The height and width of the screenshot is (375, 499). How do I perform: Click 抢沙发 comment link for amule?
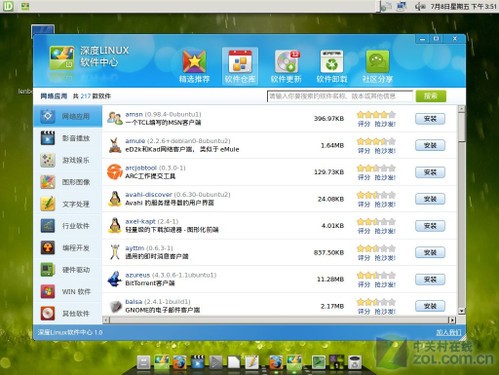click(x=385, y=151)
